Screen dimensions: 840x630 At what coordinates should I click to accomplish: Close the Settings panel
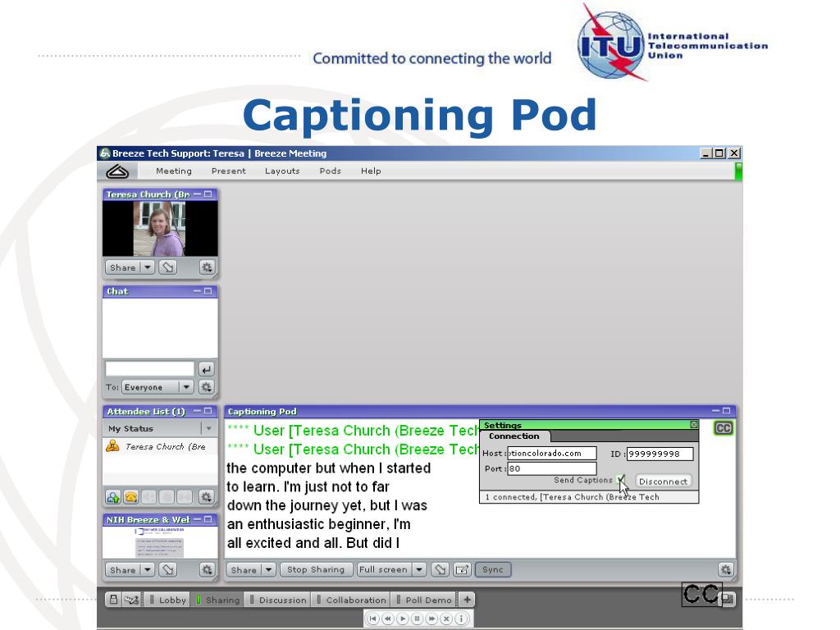coord(694,424)
